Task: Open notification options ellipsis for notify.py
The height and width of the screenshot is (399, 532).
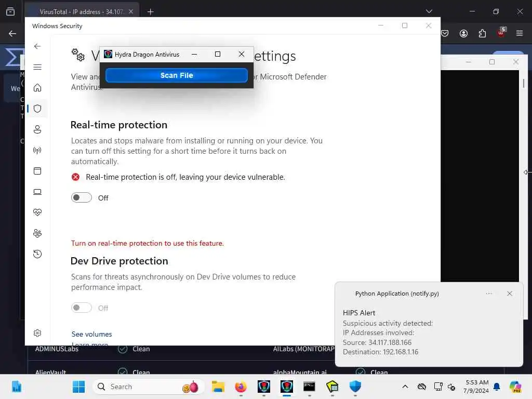Action: coord(489,294)
